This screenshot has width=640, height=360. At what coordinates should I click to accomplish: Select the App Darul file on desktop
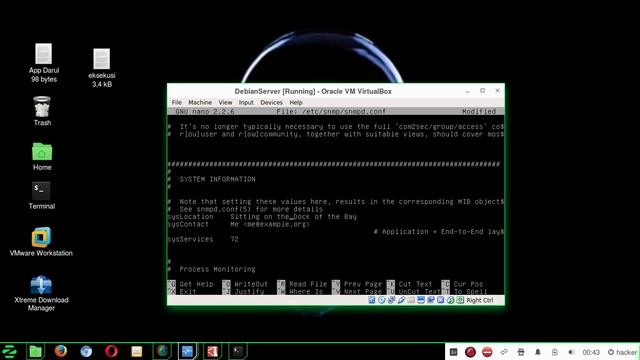(x=44, y=63)
